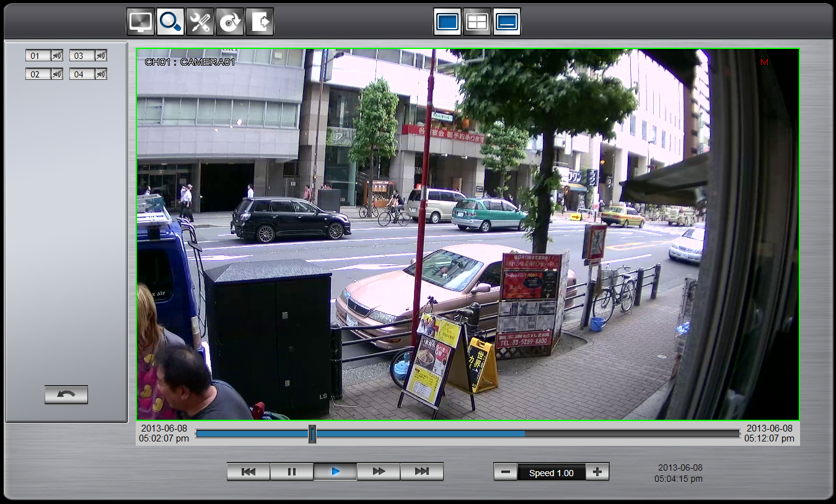
Task: Unmute channel 02 audio
Action: point(57,73)
